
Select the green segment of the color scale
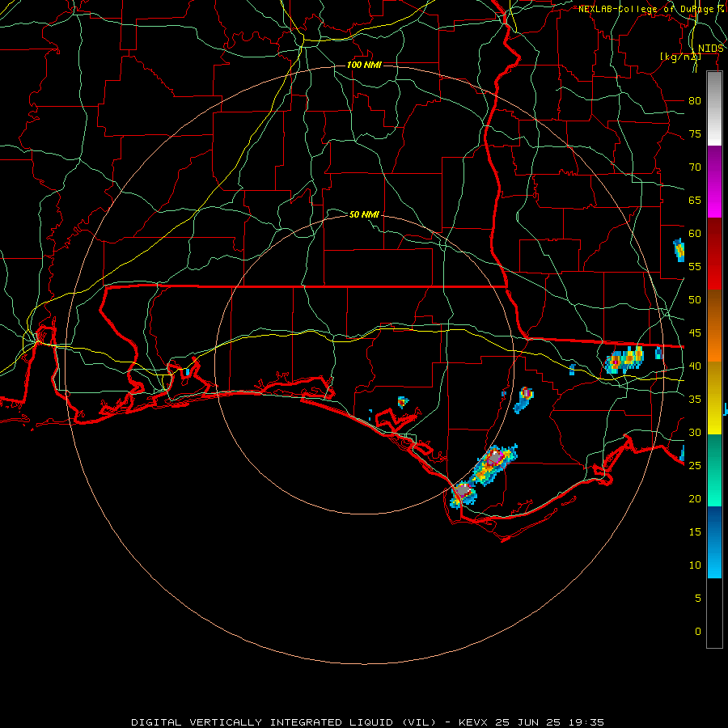714,470
